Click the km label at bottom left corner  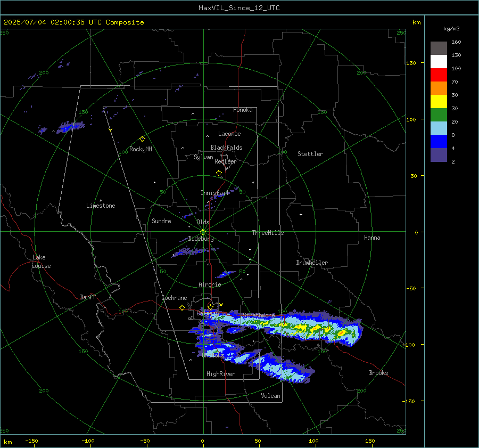pyautogui.click(x=7, y=442)
